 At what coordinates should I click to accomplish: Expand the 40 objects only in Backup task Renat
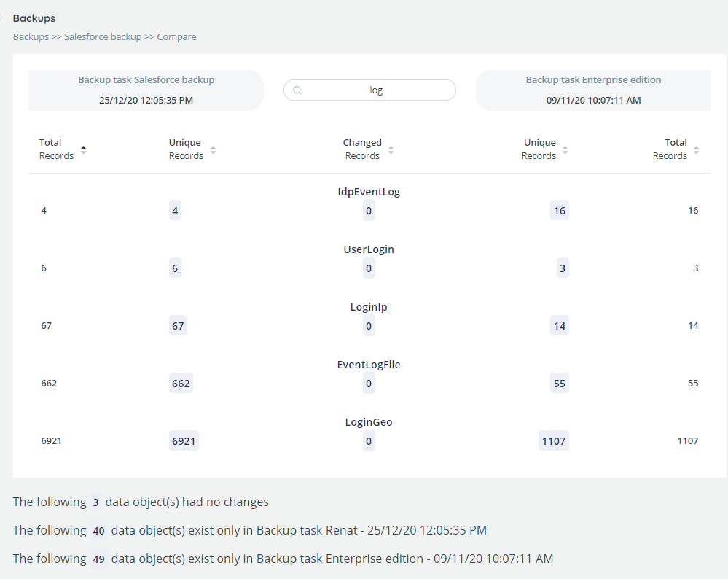[x=98, y=531]
